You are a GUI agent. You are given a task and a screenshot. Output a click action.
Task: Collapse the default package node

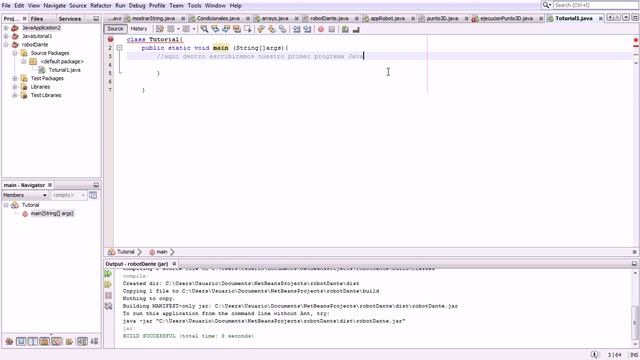24,61
